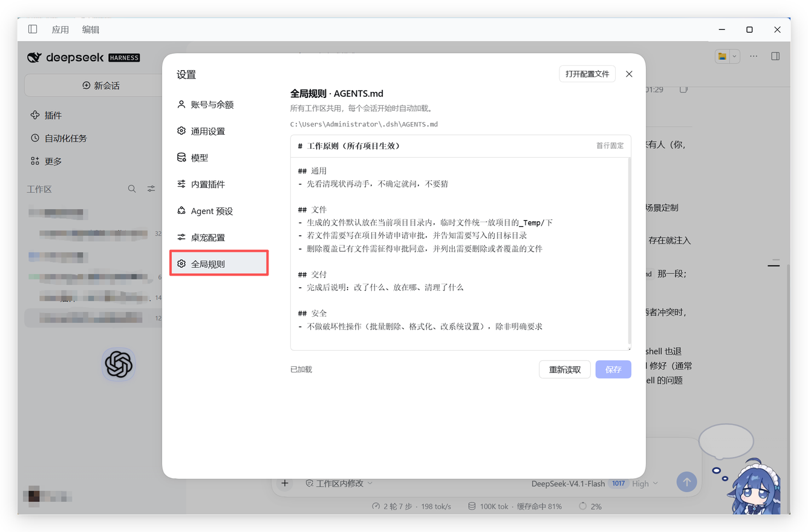Viewport: 808px width, 532px height.
Task: Open the 工作区内修改 permission dropdown
Action: [x=339, y=483]
